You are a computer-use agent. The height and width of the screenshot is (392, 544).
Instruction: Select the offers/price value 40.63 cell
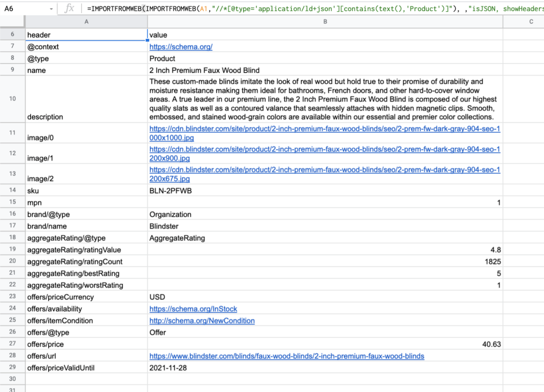(x=325, y=344)
